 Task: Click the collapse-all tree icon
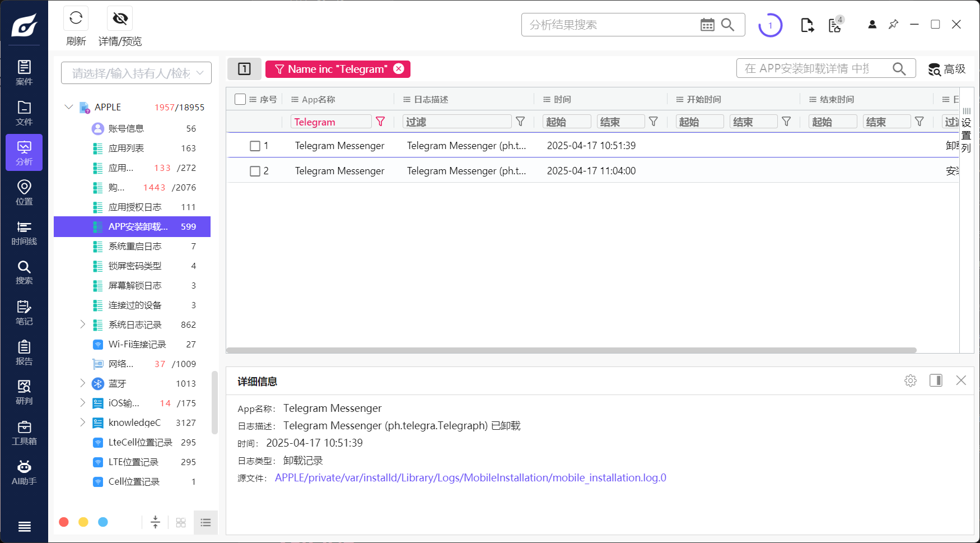tap(155, 522)
